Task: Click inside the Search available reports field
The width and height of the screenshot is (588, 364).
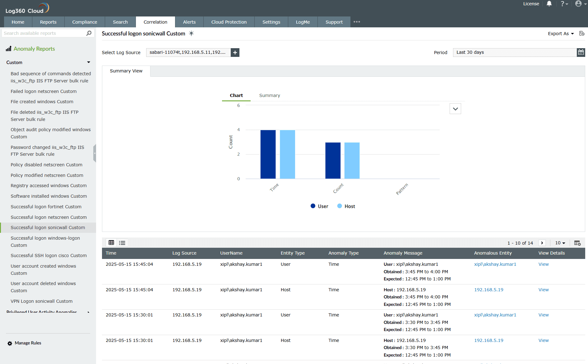Action: coord(44,33)
